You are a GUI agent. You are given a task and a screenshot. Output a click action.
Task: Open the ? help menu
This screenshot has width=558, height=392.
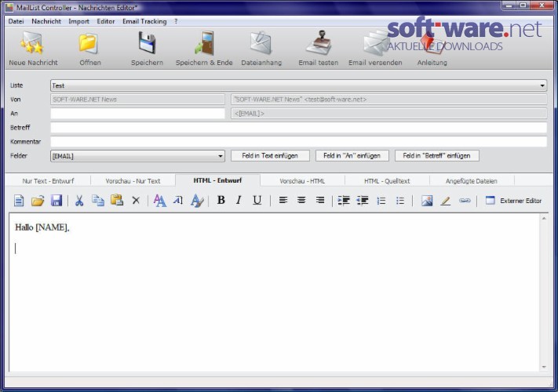coord(176,21)
